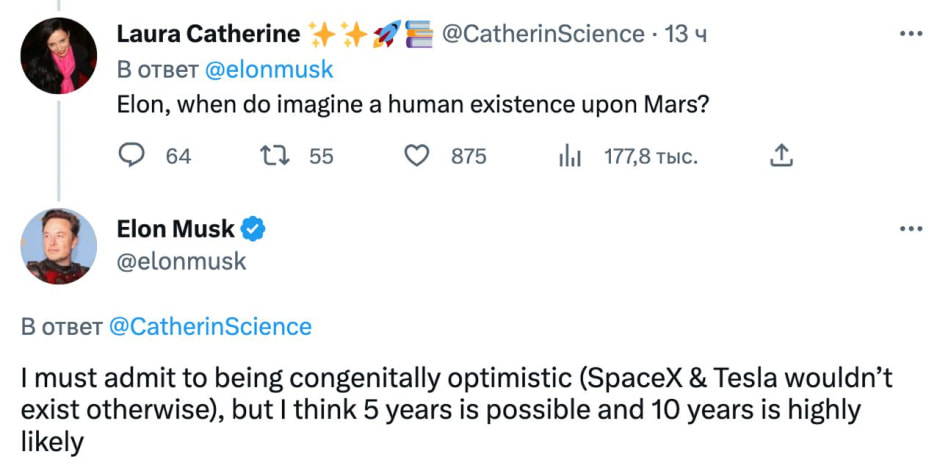Open the view analytics bar chart icon

click(569, 156)
